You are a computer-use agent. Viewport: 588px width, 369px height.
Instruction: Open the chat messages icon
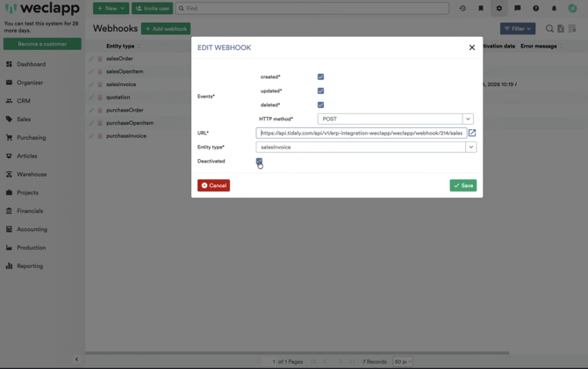click(517, 9)
